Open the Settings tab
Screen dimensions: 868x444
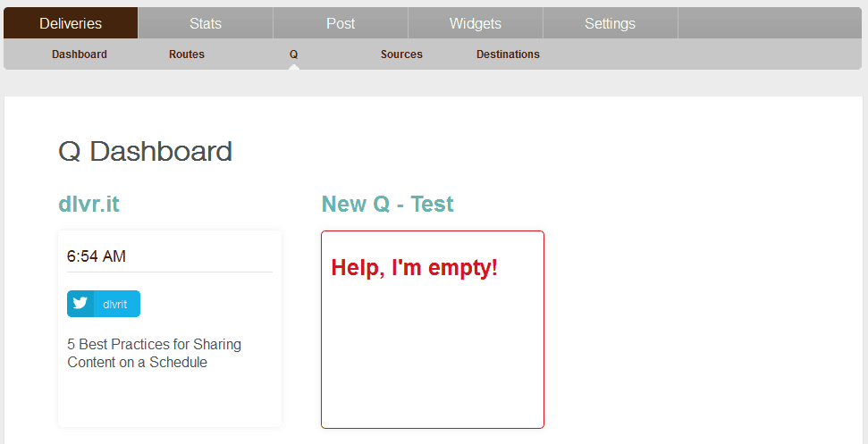coord(610,23)
